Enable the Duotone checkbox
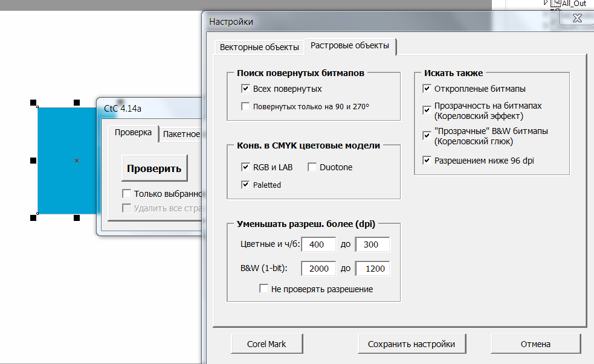This screenshot has height=364, width=594. click(x=312, y=167)
